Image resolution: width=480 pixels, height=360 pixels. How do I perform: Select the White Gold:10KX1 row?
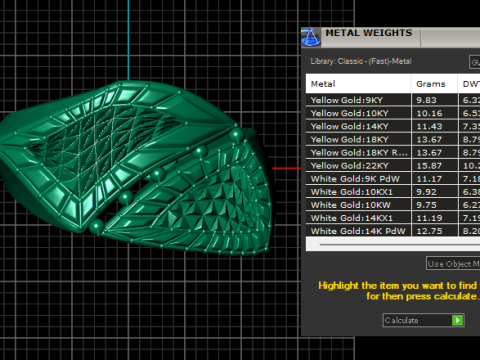[393, 192]
